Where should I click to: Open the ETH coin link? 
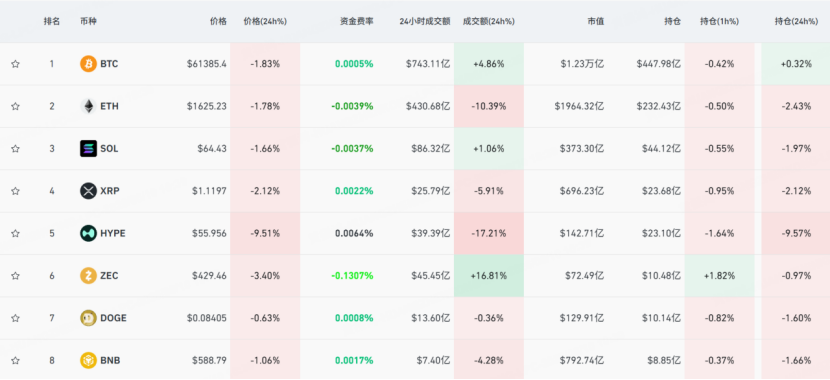click(x=110, y=106)
